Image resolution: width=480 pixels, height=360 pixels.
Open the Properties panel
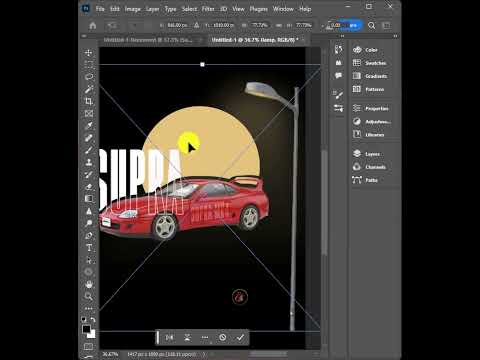pos(371,108)
